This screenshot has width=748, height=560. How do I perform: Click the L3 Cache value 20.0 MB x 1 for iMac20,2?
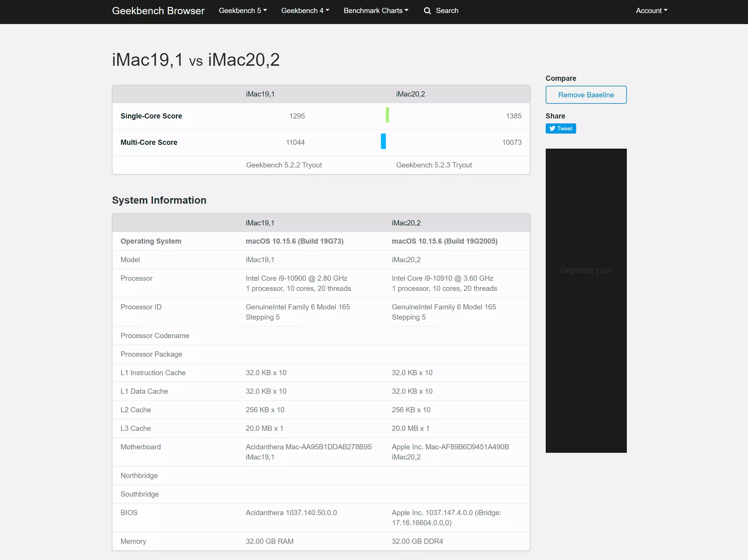click(410, 428)
